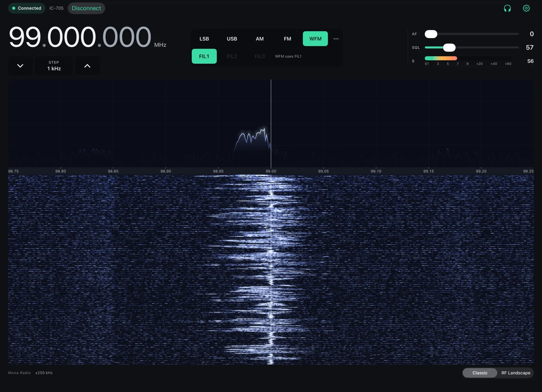Click the 98.90 frequency axis label
This screenshot has width=542, height=392.
(166, 171)
